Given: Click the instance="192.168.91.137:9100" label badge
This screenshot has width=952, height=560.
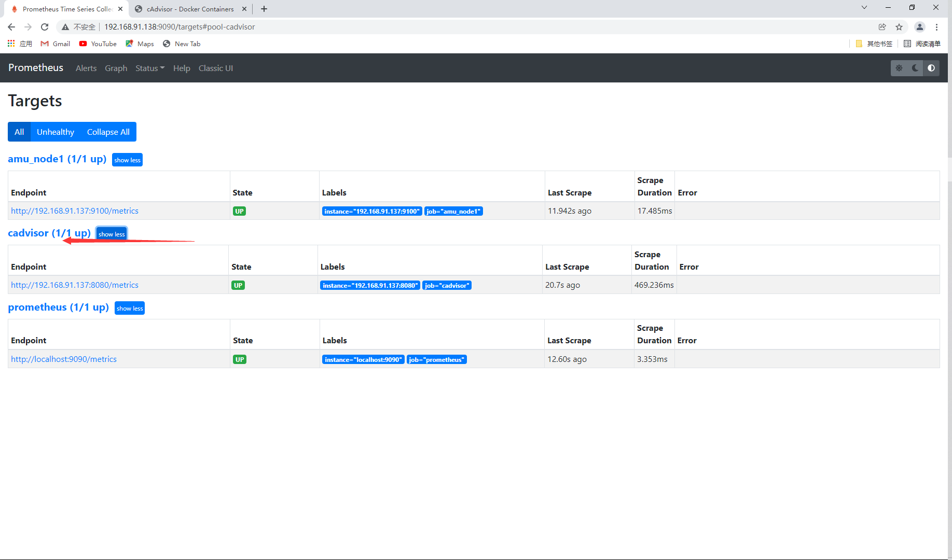Looking at the screenshot, I should pyautogui.click(x=372, y=211).
